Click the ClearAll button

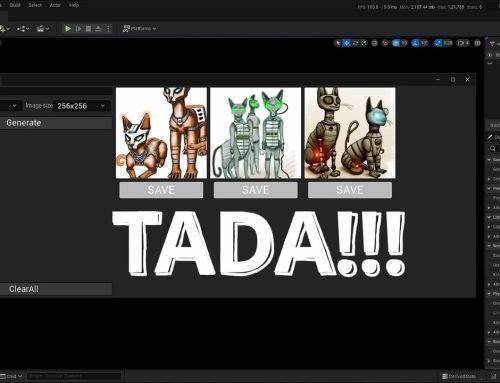click(56, 289)
